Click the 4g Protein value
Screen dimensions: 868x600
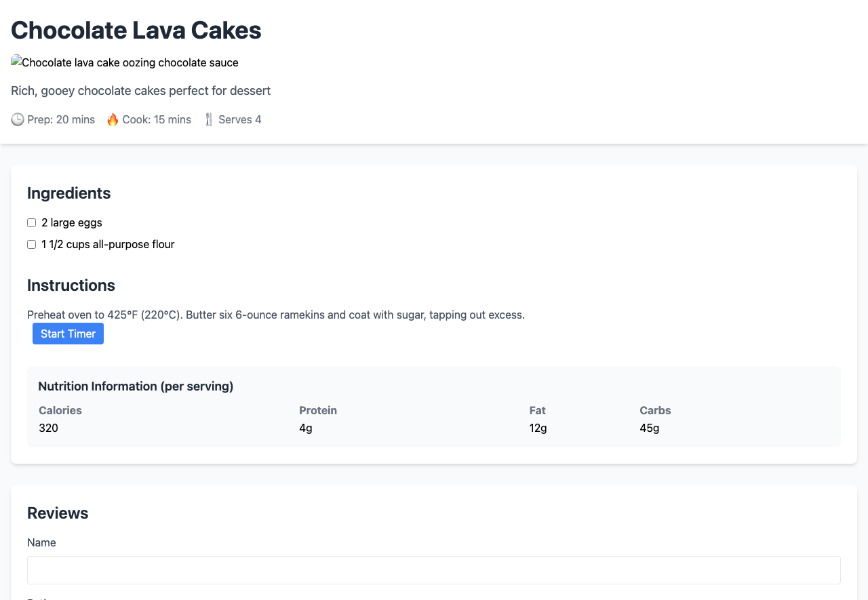pos(306,428)
